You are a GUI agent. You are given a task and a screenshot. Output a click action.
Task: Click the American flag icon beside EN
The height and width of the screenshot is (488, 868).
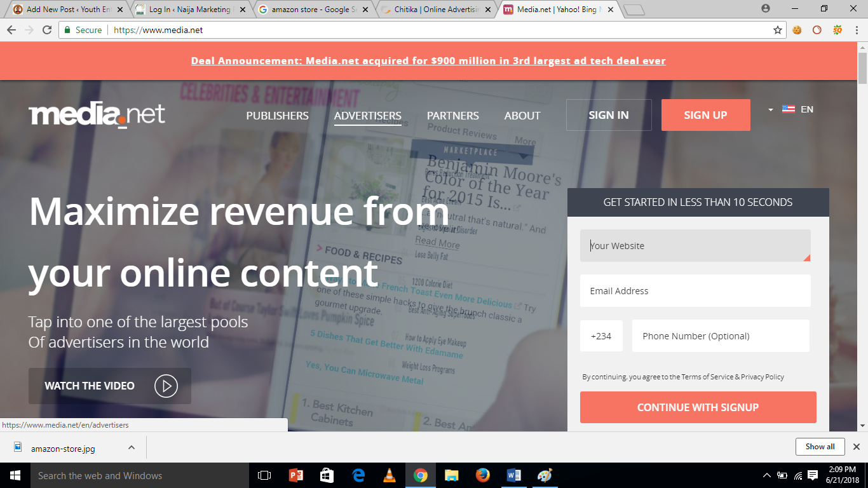(x=789, y=109)
